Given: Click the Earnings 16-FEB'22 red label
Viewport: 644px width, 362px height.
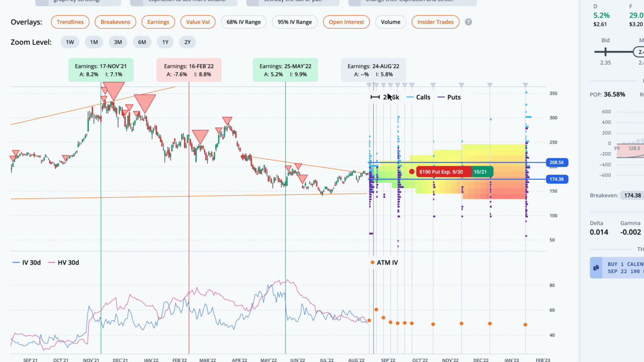Looking at the screenshot, I should 189,70.
